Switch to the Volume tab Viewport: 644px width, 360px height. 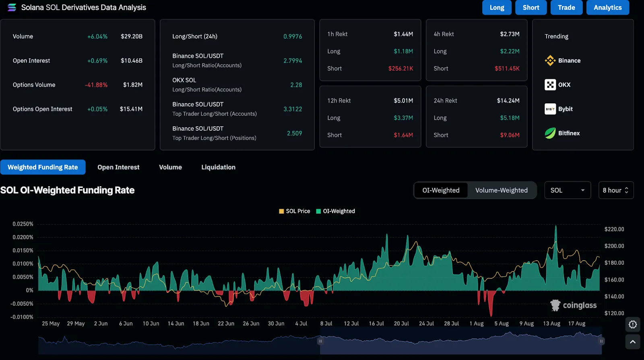pos(170,167)
